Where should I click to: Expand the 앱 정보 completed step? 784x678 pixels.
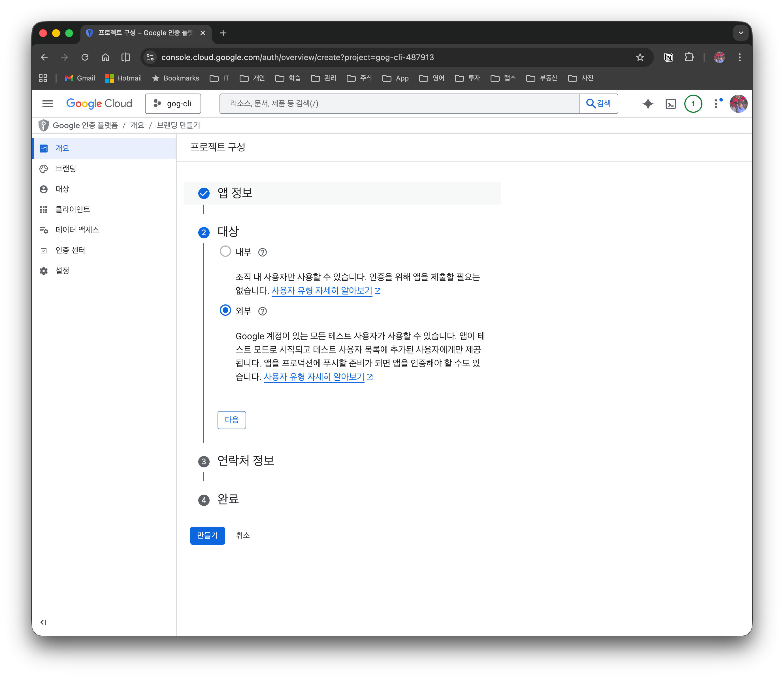tap(235, 193)
